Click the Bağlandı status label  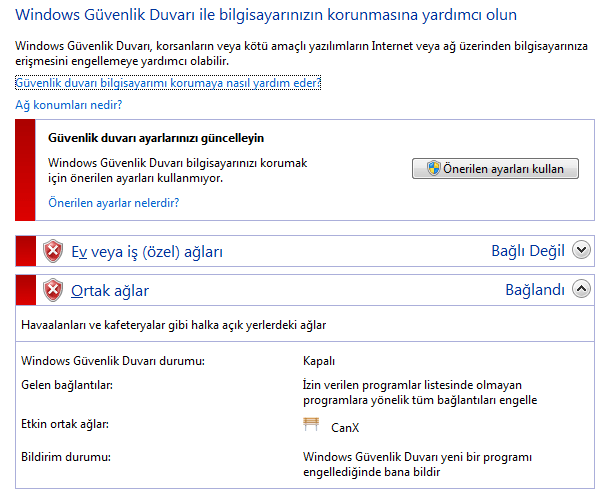(x=535, y=290)
